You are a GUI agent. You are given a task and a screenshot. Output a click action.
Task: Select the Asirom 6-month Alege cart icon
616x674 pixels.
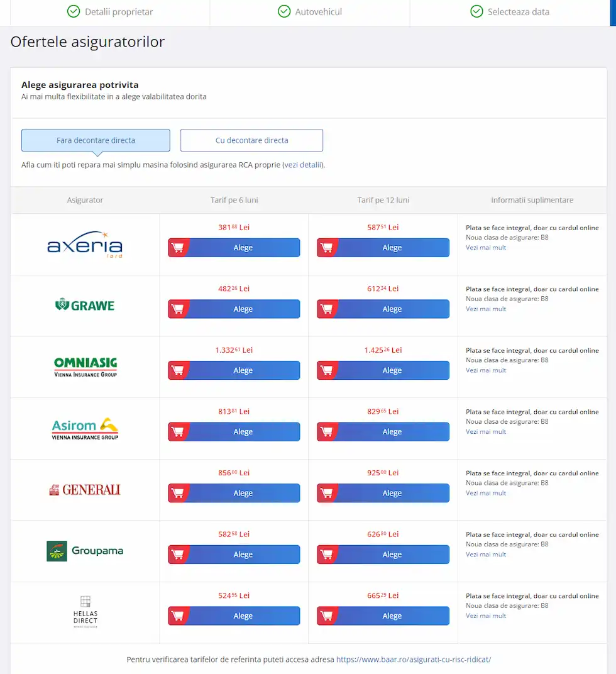(x=177, y=431)
